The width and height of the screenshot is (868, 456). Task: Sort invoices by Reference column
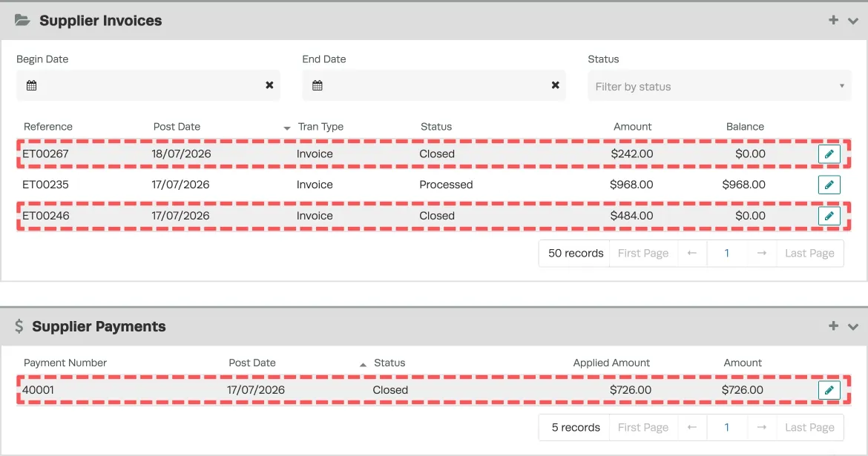(x=48, y=127)
